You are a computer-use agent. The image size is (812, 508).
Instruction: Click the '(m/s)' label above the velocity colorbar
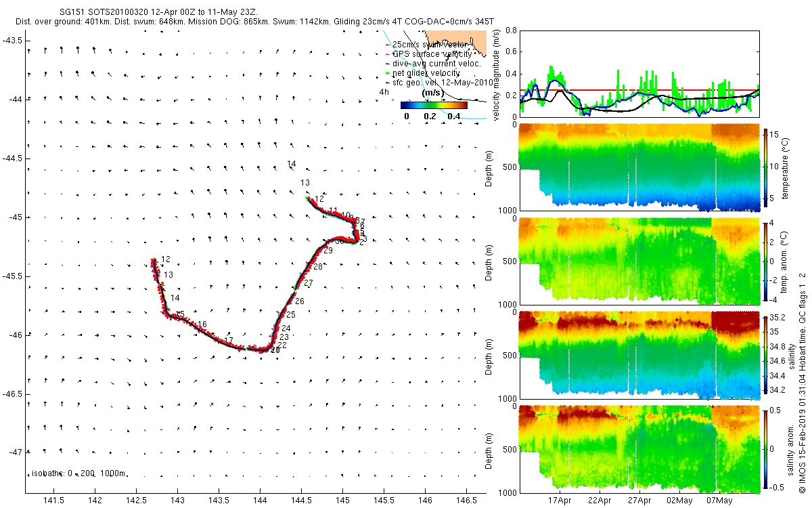433,92
